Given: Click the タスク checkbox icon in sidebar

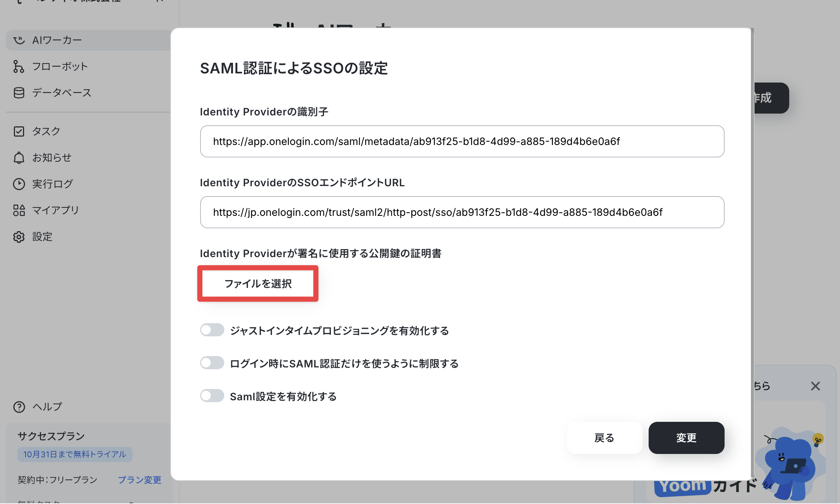Looking at the screenshot, I should click(19, 131).
